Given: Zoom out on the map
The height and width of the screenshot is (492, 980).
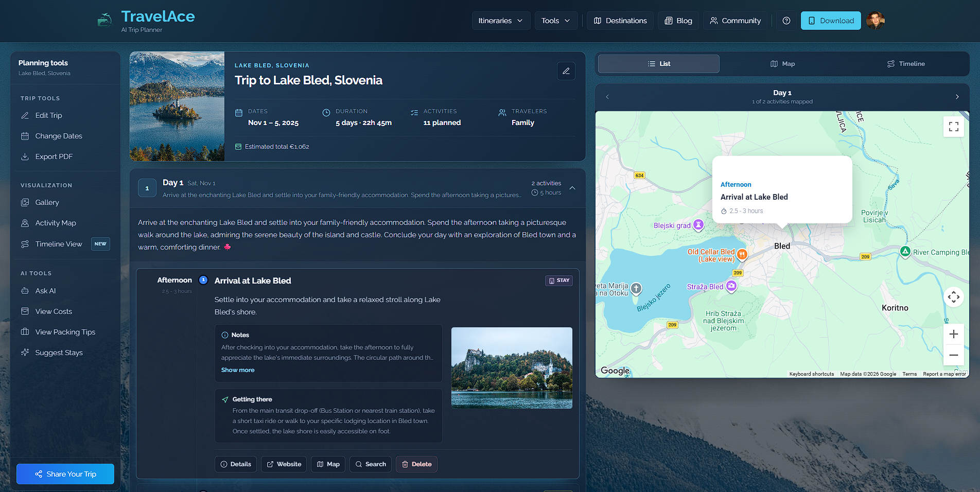Looking at the screenshot, I should (x=953, y=355).
